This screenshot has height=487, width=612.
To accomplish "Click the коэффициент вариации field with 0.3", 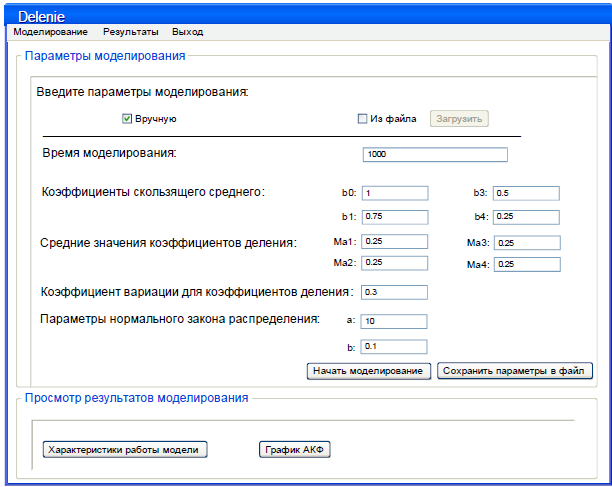I will click(394, 292).
